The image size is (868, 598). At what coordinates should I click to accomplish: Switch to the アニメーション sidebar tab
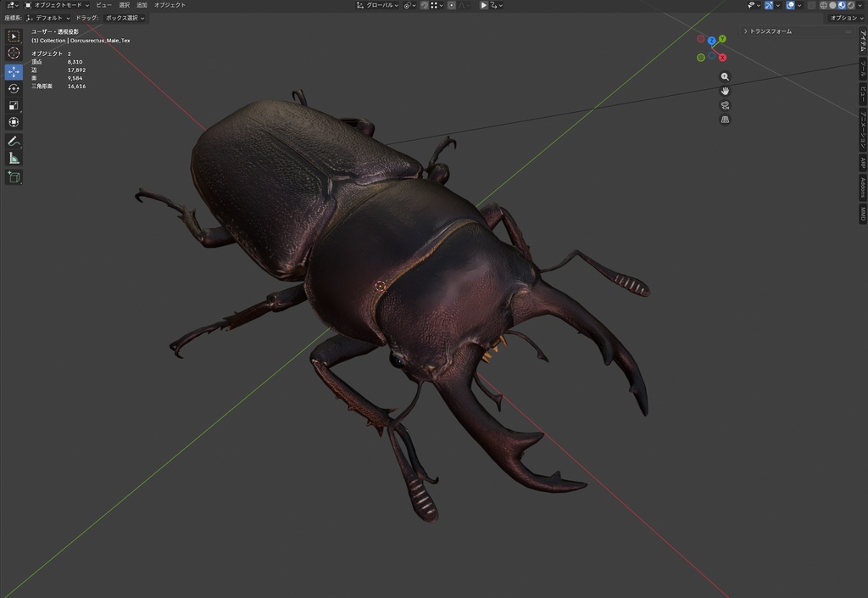(862, 129)
